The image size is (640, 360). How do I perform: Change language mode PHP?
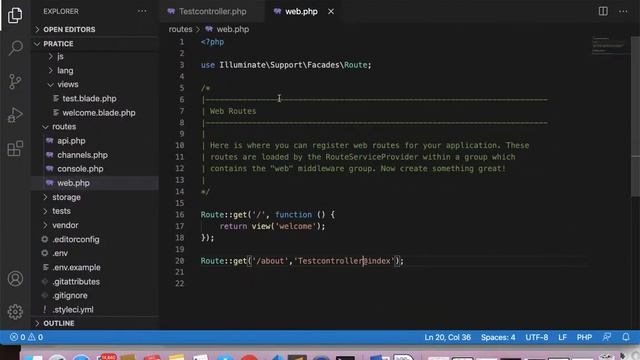pos(584,338)
